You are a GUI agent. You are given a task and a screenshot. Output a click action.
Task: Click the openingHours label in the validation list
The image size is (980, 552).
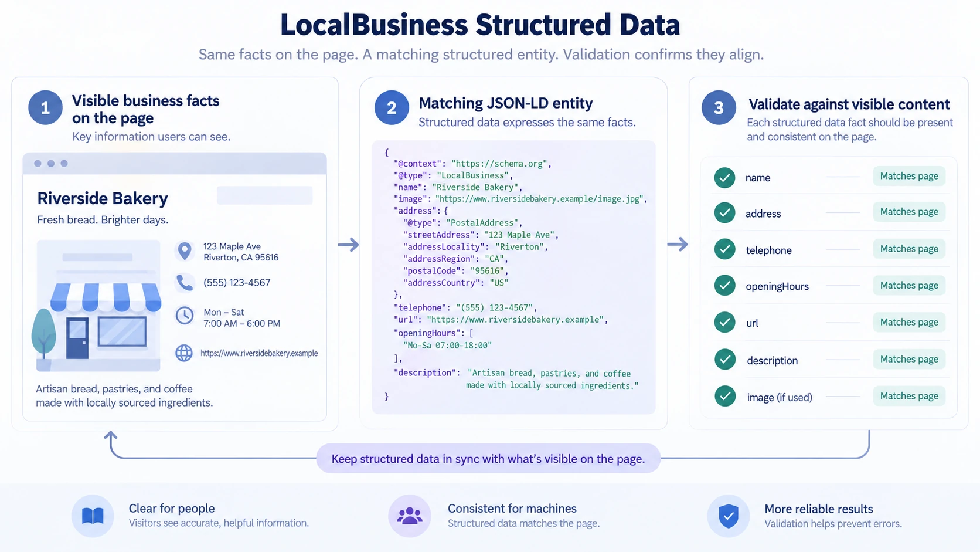[x=777, y=286]
